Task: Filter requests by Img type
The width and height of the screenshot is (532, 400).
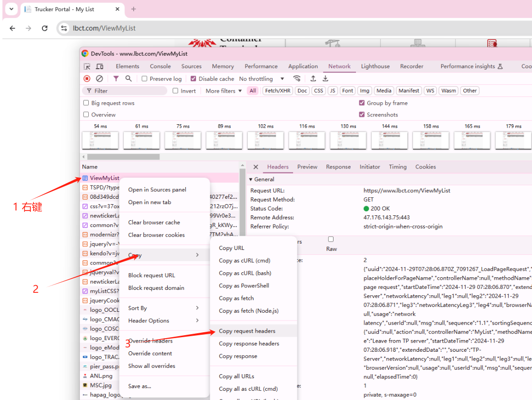Action: (364, 91)
